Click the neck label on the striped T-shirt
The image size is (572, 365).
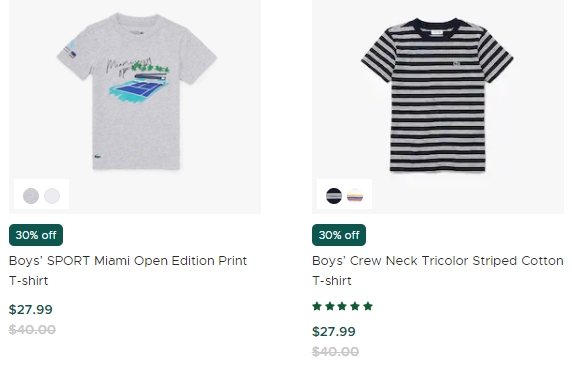coord(436,34)
